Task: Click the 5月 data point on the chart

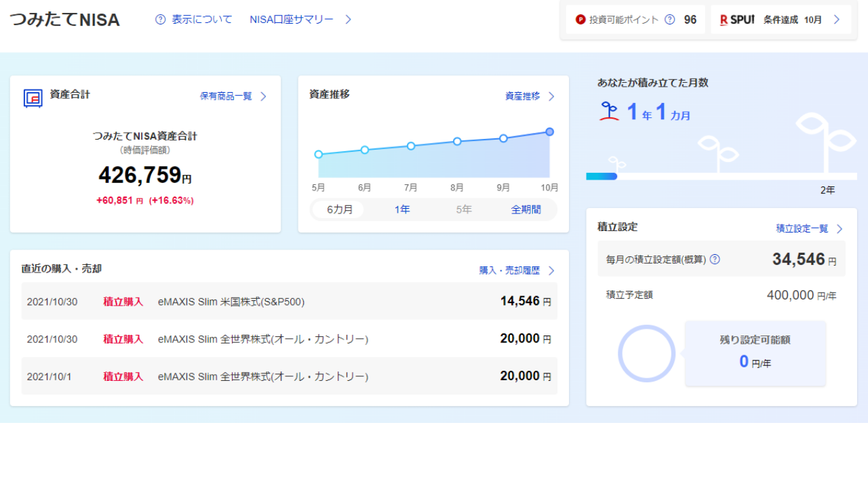Action: point(319,155)
